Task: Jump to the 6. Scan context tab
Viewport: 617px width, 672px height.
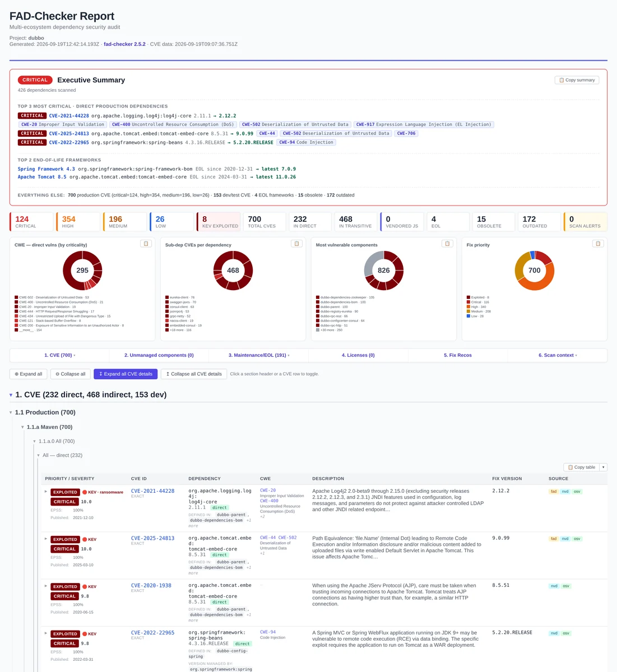Action: pos(558,355)
